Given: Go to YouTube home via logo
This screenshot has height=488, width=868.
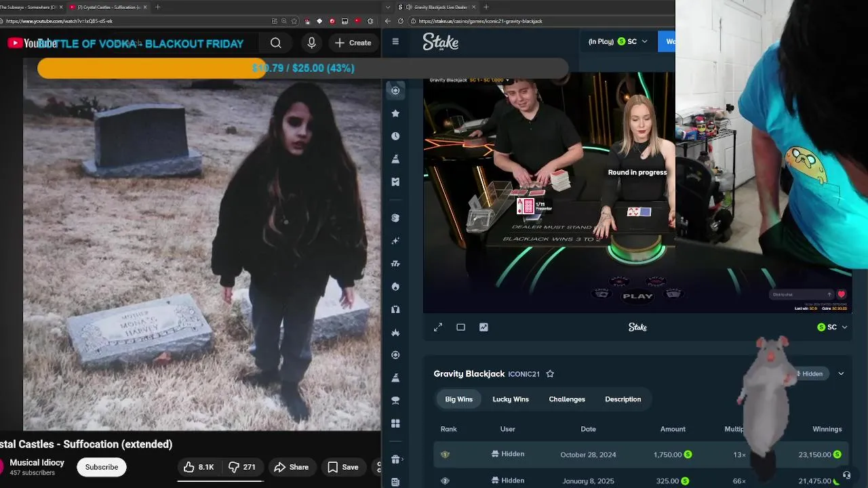Looking at the screenshot, I should [32, 43].
